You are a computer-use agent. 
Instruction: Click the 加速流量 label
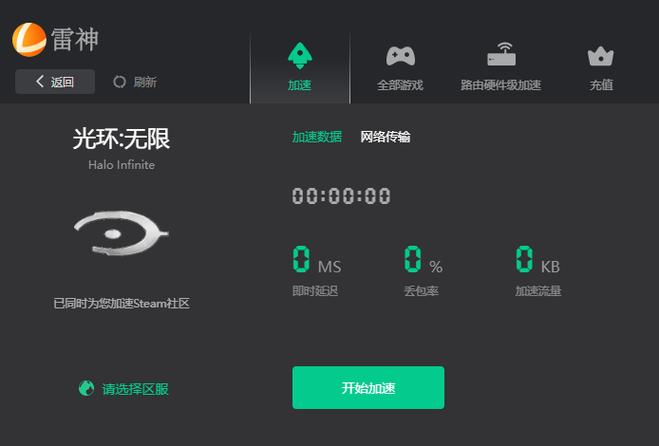(538, 291)
